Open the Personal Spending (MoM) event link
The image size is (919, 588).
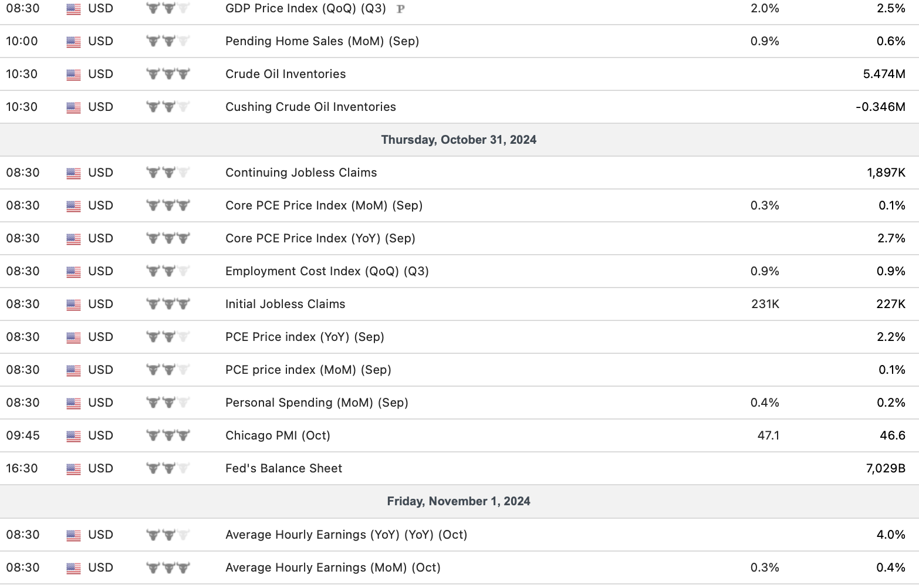[x=316, y=403]
